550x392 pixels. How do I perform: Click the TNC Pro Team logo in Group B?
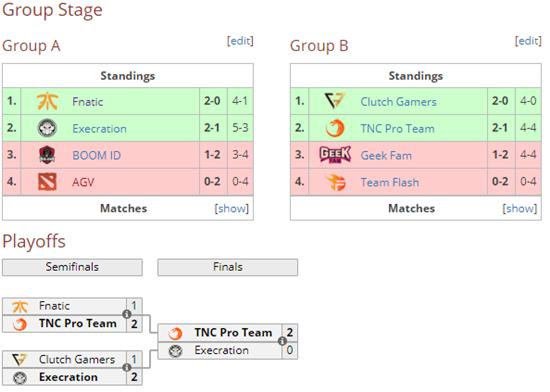[335, 128]
